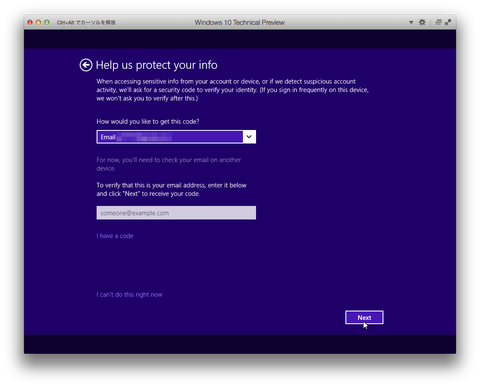480x387 pixels.
Task: Select the 'Help us protect your info' heading
Action: click(x=156, y=65)
